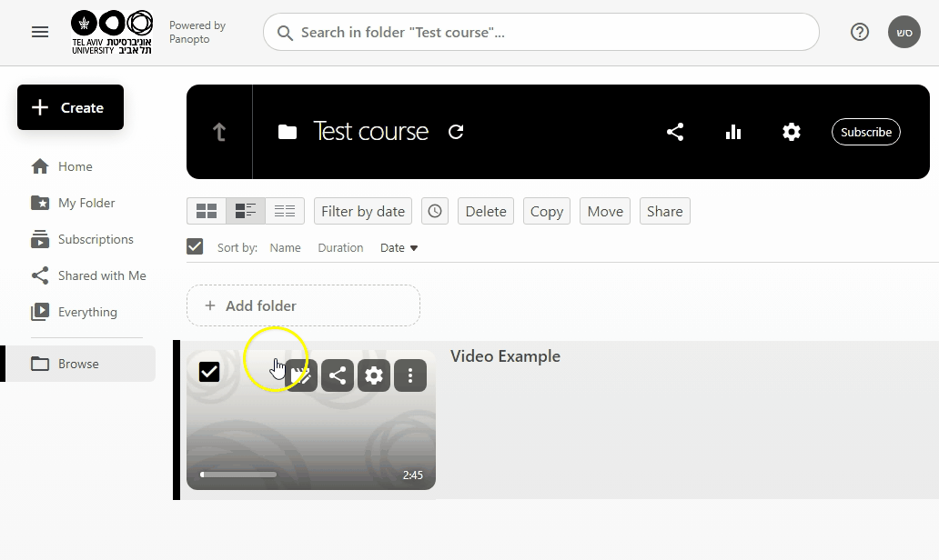Open the help question mark icon
The width and height of the screenshot is (939, 560).
[x=859, y=32]
